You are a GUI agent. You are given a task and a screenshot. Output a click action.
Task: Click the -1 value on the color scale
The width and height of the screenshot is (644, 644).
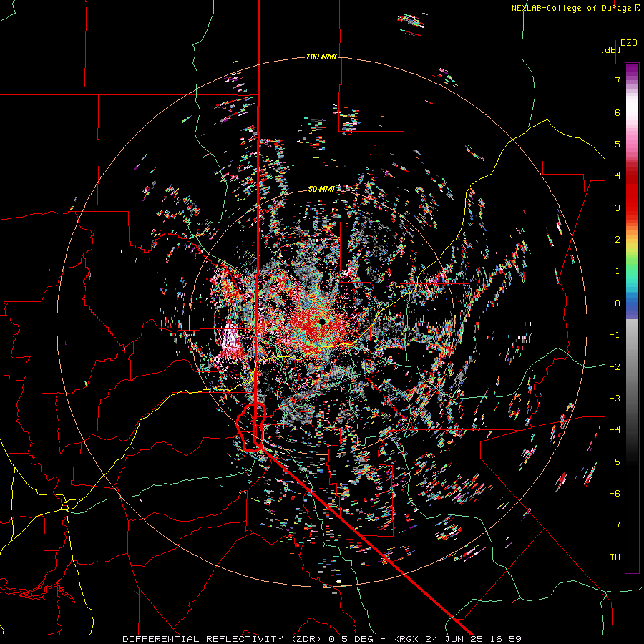click(x=615, y=335)
